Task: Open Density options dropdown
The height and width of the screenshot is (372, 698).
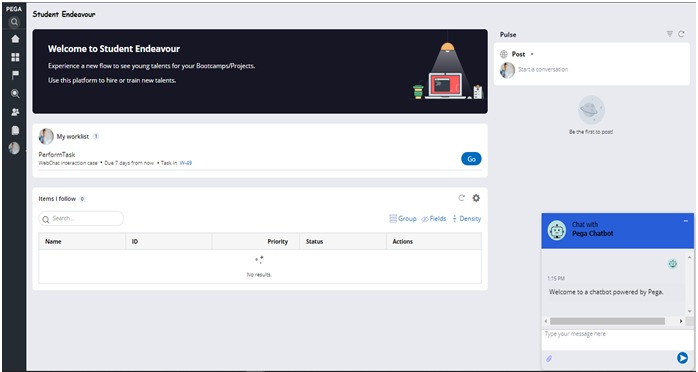Action: pos(467,218)
